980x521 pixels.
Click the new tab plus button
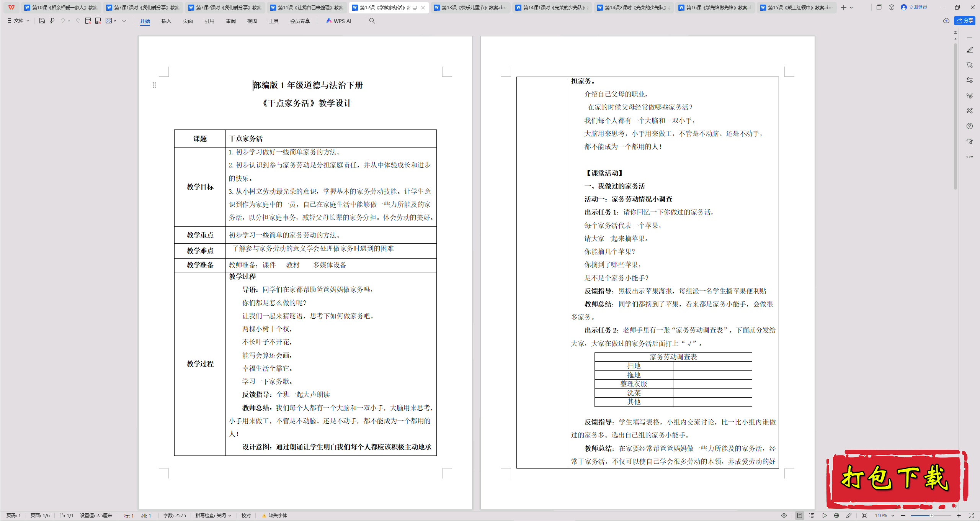843,8
